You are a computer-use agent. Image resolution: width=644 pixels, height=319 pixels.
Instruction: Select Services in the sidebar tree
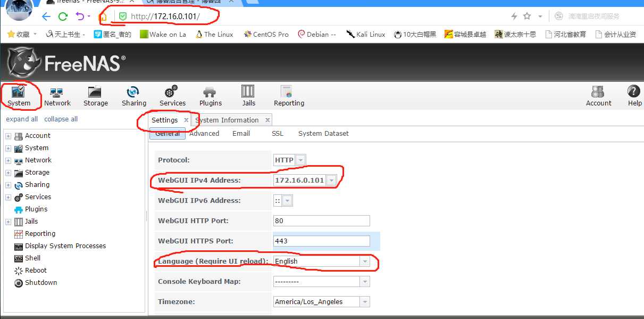(x=38, y=197)
